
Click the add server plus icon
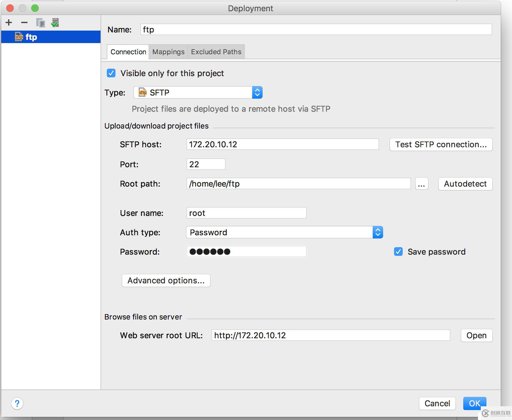9,22
